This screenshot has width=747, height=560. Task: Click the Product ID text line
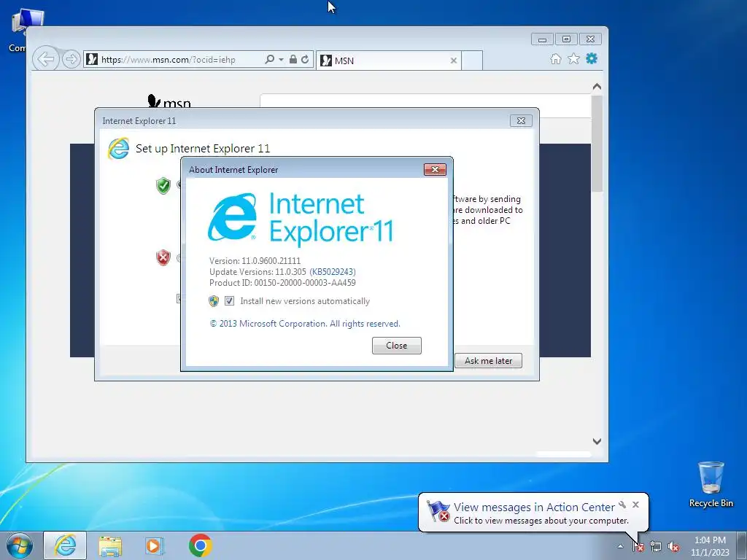282,283
